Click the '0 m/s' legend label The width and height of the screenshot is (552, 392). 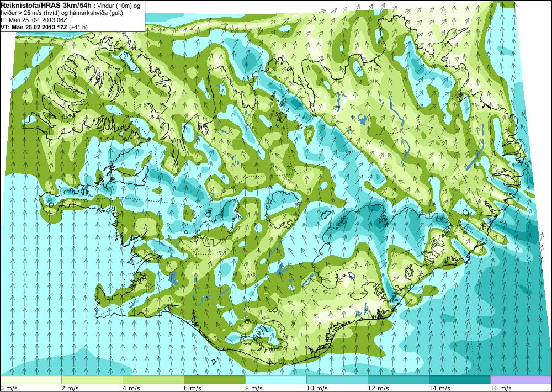click(x=9, y=388)
